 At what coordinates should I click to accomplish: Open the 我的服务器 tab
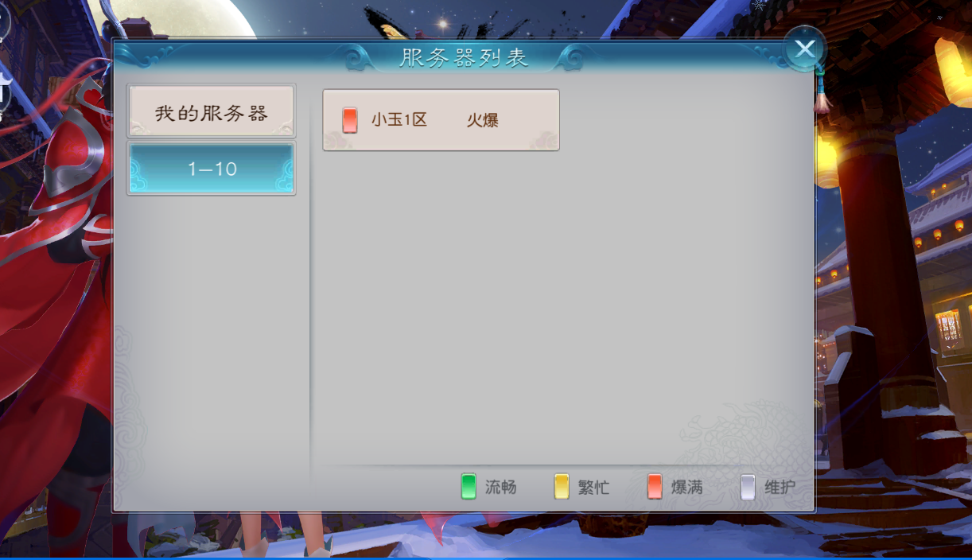[x=212, y=111]
